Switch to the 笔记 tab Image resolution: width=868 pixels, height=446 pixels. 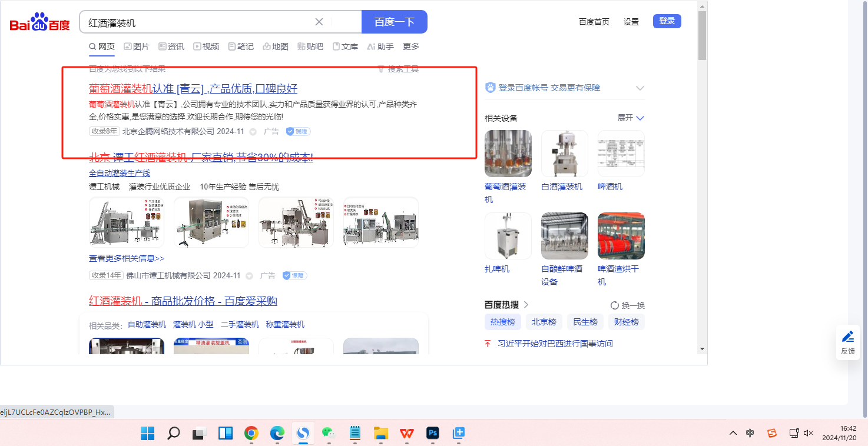click(241, 46)
